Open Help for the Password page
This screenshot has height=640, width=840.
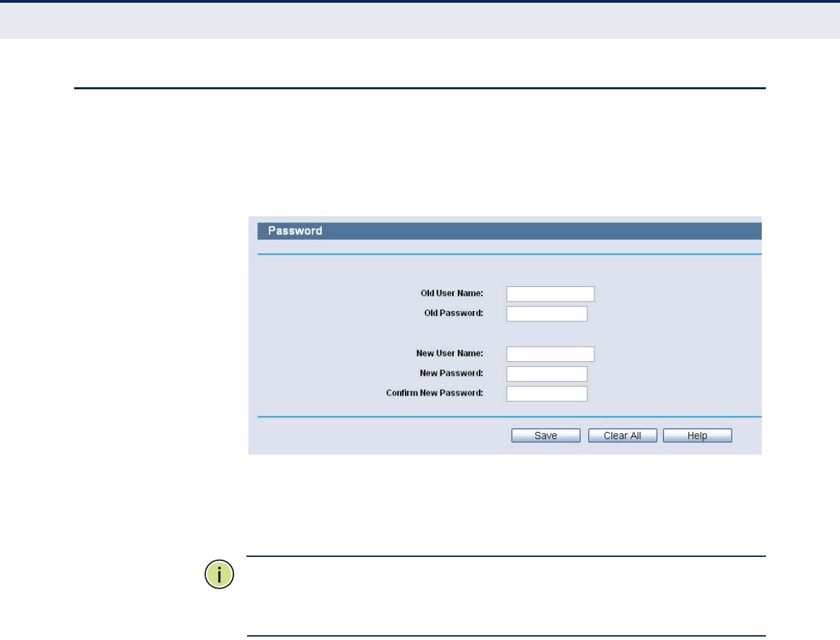697,435
